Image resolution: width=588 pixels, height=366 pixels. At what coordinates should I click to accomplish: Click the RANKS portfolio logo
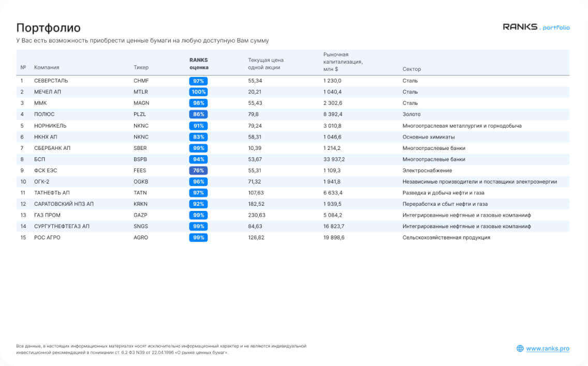[536, 27]
